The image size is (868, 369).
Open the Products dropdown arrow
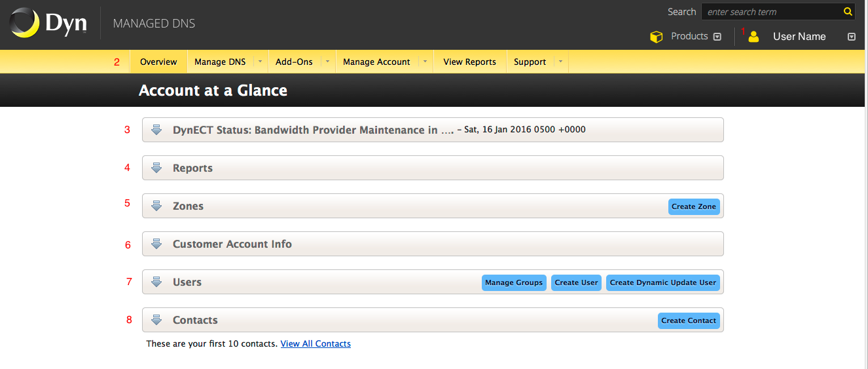click(717, 37)
